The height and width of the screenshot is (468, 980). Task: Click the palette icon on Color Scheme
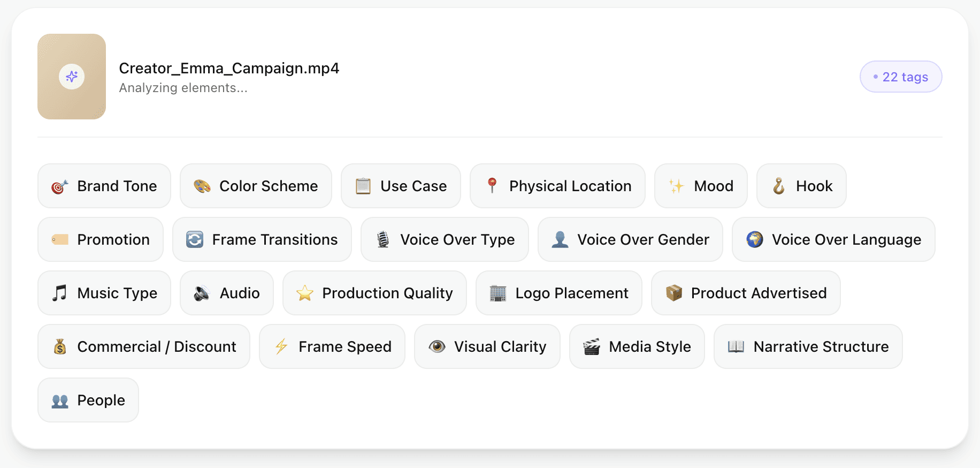202,186
